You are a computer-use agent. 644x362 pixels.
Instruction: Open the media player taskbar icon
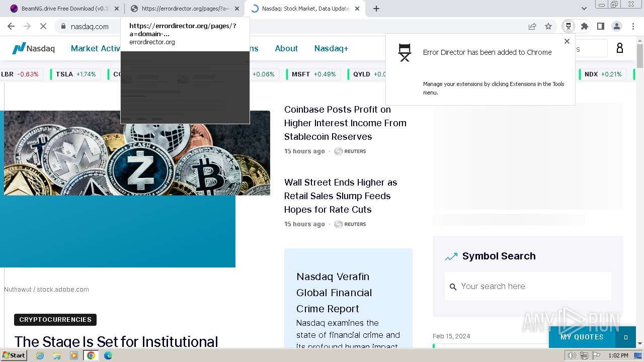74,355
